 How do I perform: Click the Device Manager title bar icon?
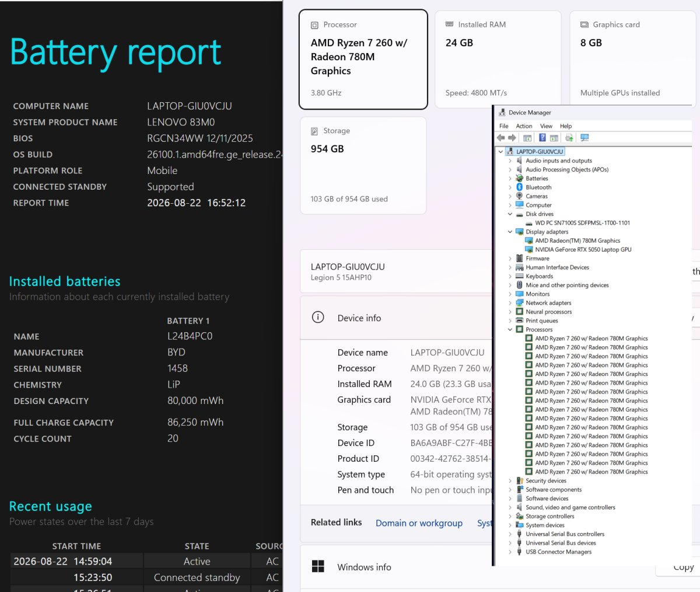pos(502,113)
